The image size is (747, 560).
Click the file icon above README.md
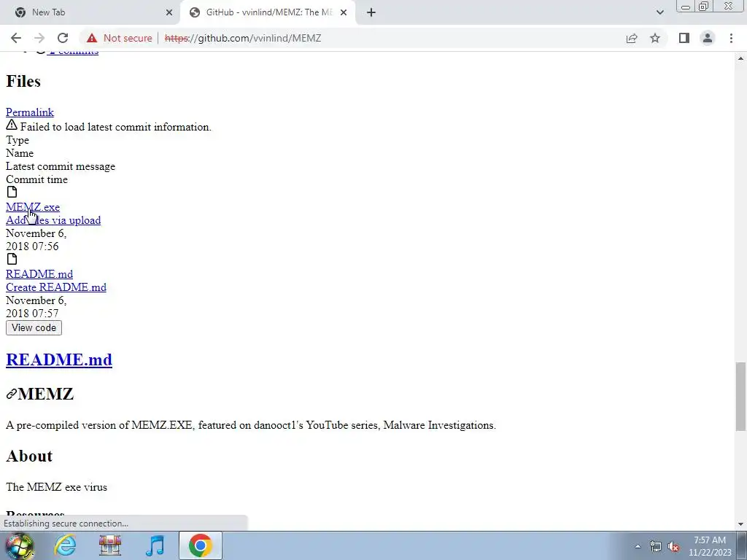coord(12,259)
